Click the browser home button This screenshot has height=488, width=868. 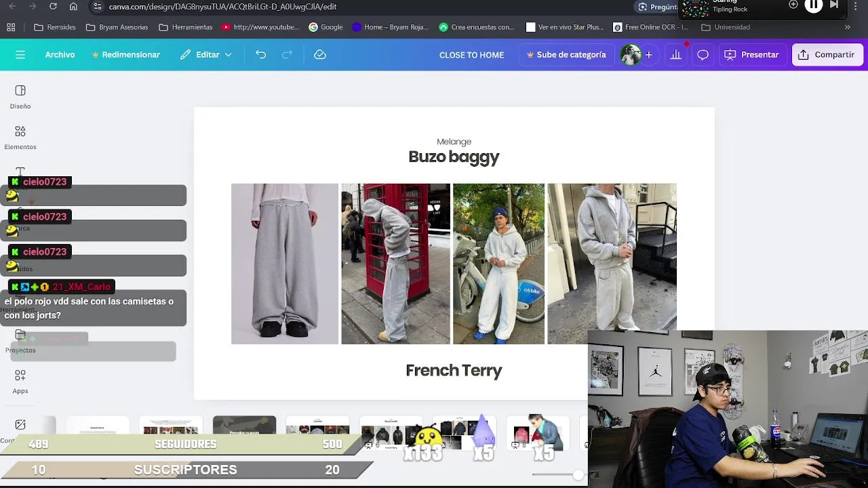pos(73,7)
